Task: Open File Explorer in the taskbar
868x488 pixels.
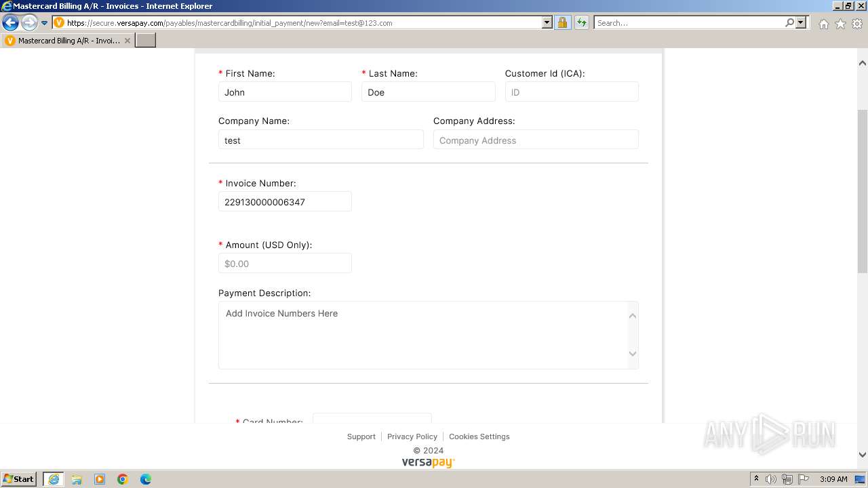Action: tap(77, 479)
